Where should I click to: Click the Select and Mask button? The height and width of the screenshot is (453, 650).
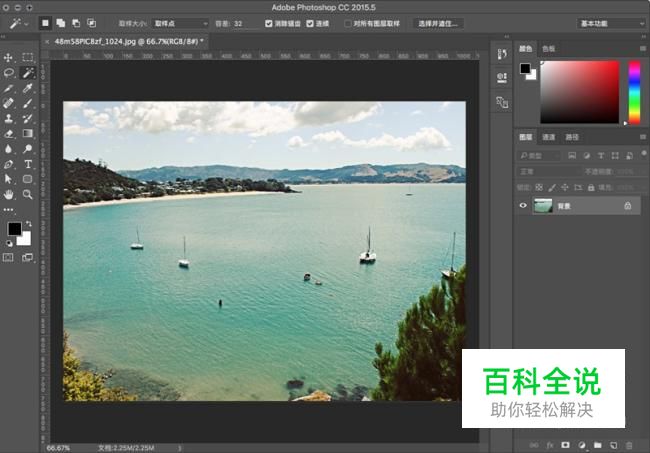tap(438, 24)
